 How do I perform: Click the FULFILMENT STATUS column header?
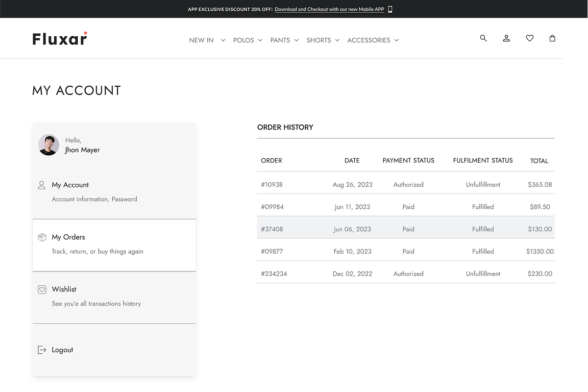483,161
